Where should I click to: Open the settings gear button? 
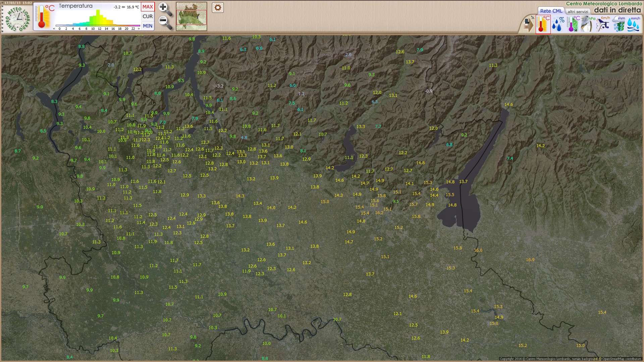click(x=218, y=7)
